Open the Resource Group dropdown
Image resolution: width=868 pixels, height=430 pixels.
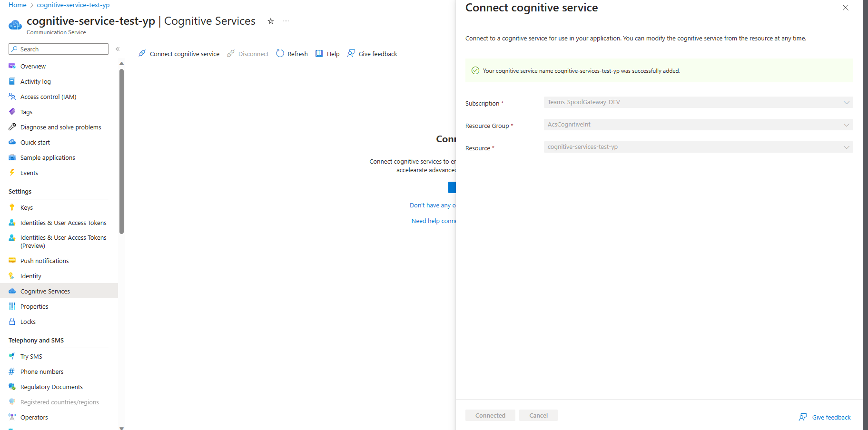[x=846, y=125]
